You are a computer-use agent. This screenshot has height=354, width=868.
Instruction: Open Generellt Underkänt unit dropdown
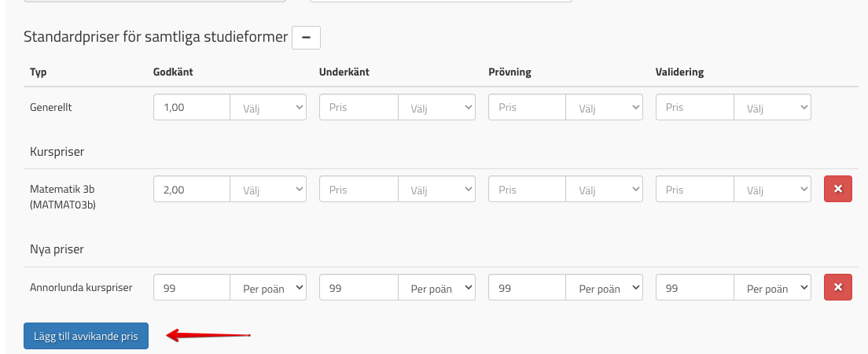[436, 108]
